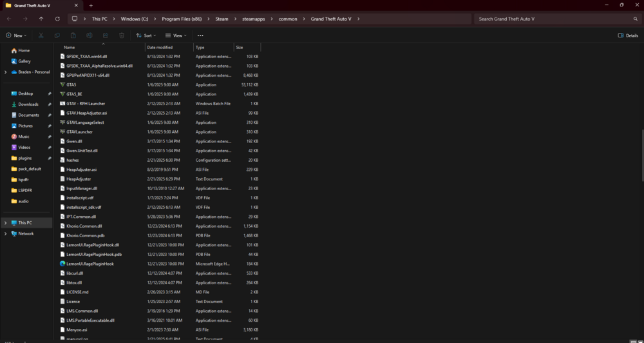Select the GTA5 application icon
644x343 pixels.
pyautogui.click(x=62, y=84)
